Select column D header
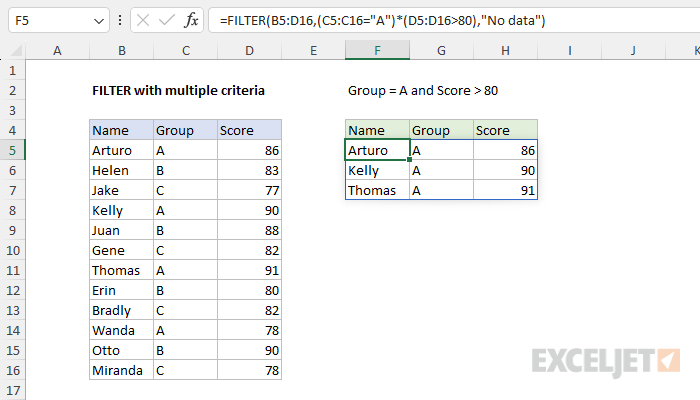This screenshot has height=400, width=700. point(250,50)
